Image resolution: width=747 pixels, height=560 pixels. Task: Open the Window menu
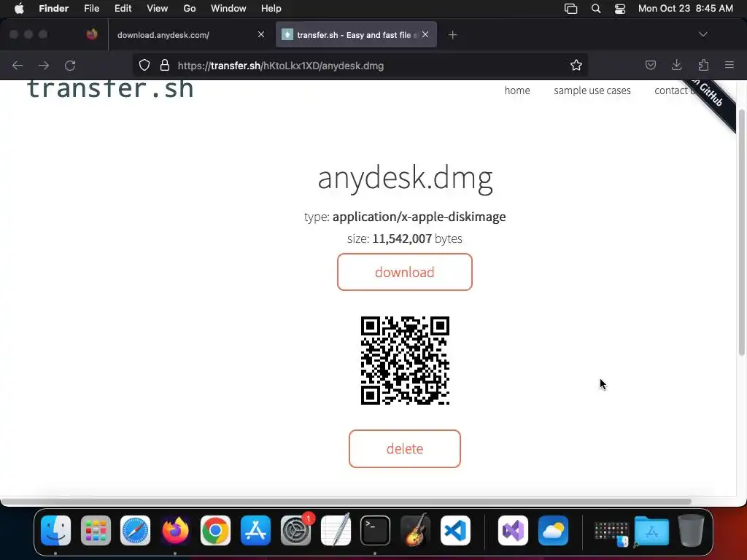pos(228,9)
